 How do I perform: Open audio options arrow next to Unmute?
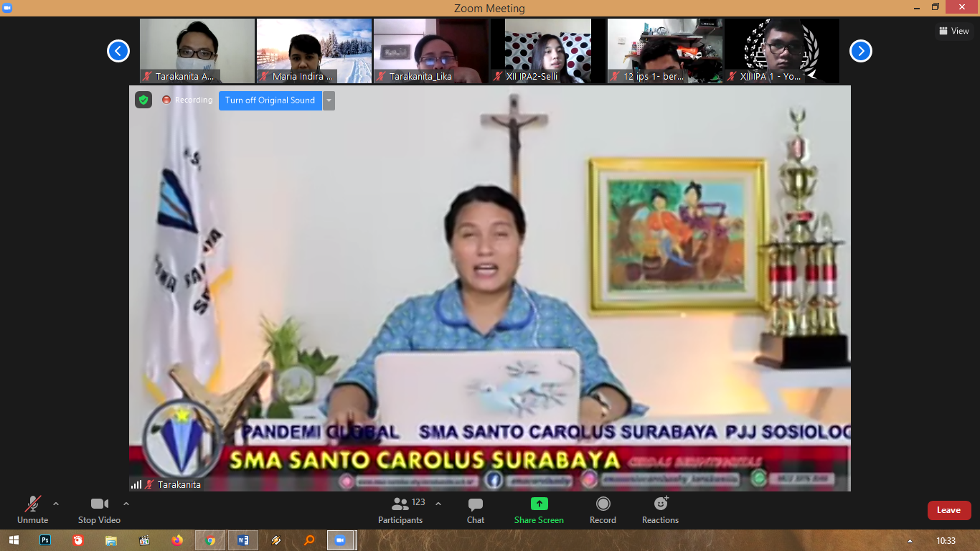tap(56, 504)
